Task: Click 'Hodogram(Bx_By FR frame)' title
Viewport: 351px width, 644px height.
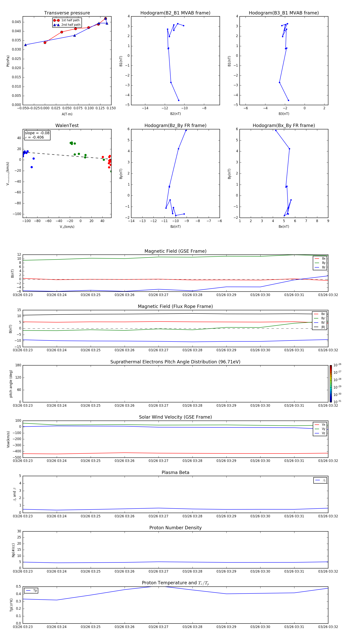Action: [284, 125]
